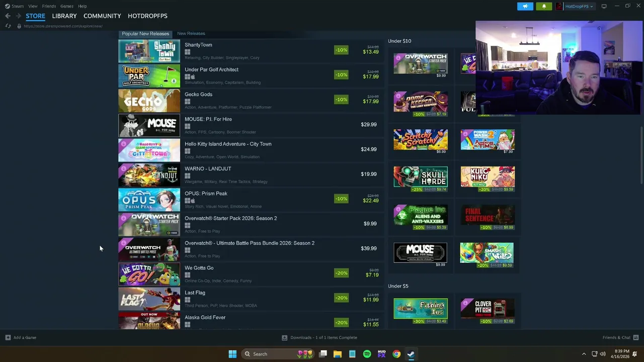Click the Steam logo in the menu bar
The width and height of the screenshot is (644, 362).
(7, 6)
